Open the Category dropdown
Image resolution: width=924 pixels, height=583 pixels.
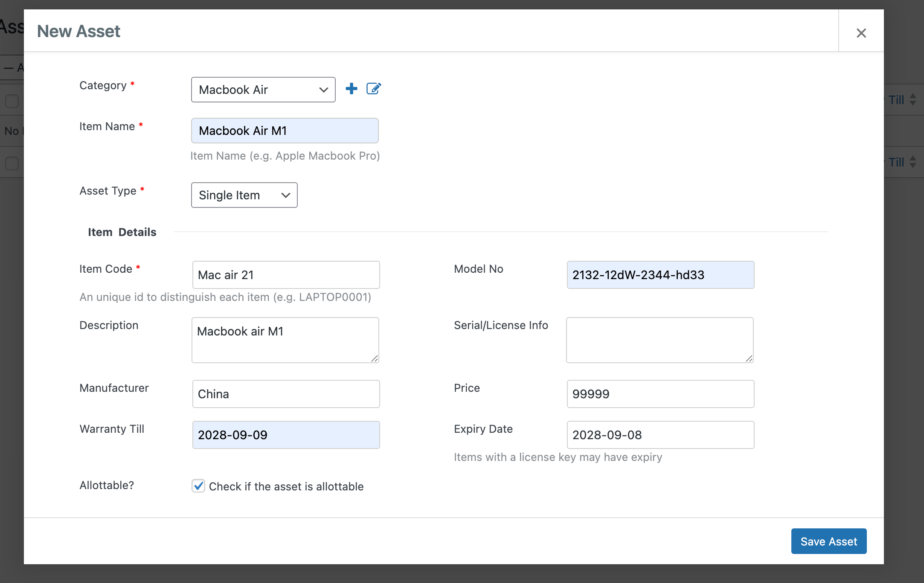263,90
